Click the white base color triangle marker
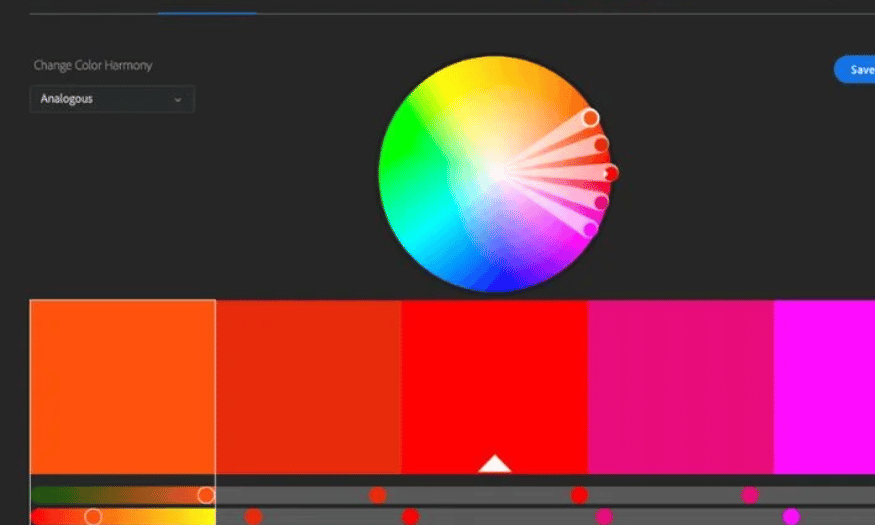Viewport: 875px width, 525px height. coord(494,464)
